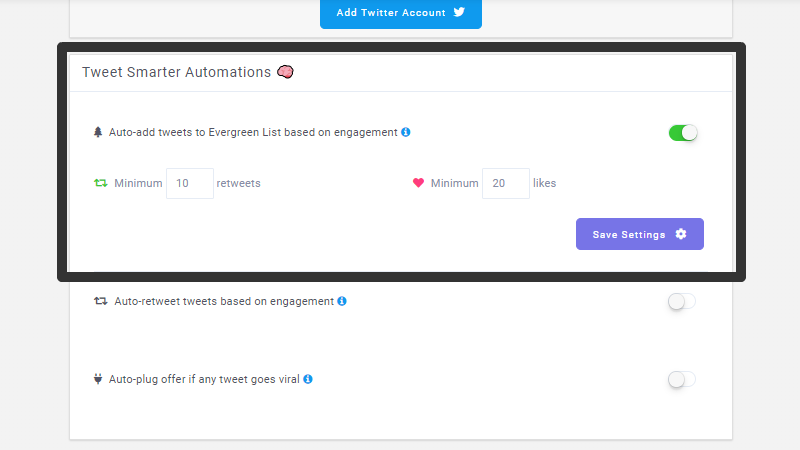Enable the Auto-retweet tweets toggle

(x=682, y=302)
